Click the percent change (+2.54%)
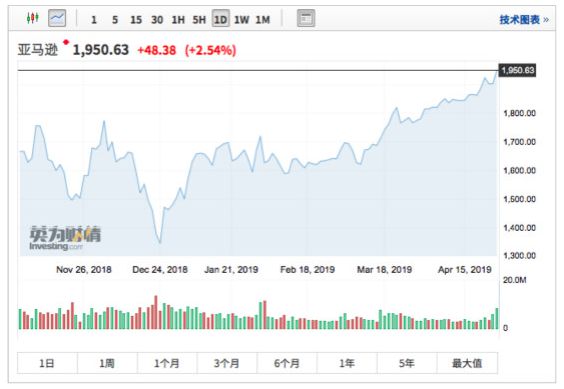 click(210, 50)
